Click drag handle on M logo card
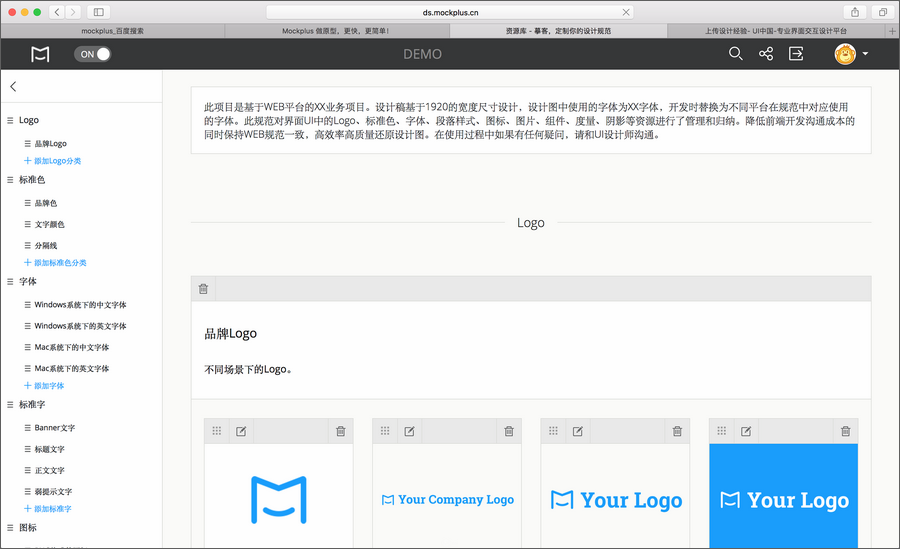 click(x=216, y=431)
